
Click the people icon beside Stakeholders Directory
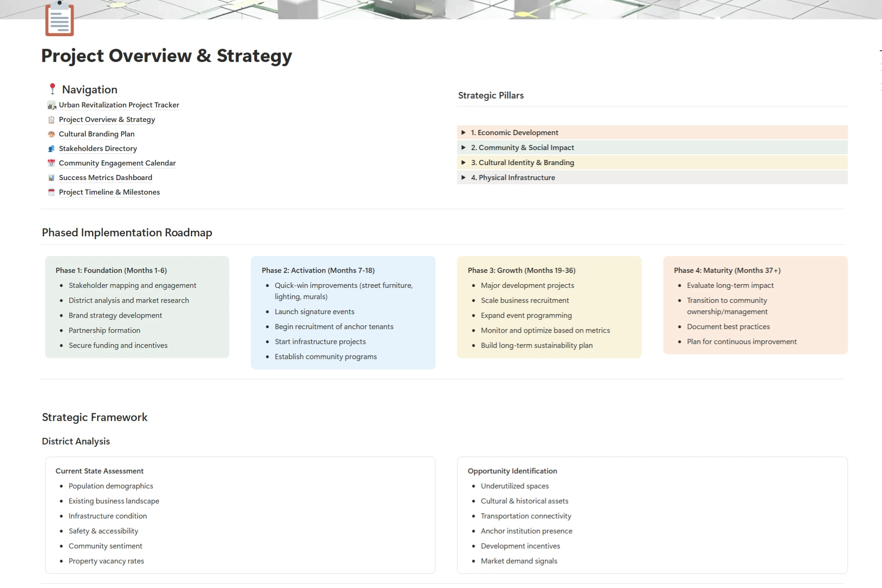pos(52,149)
